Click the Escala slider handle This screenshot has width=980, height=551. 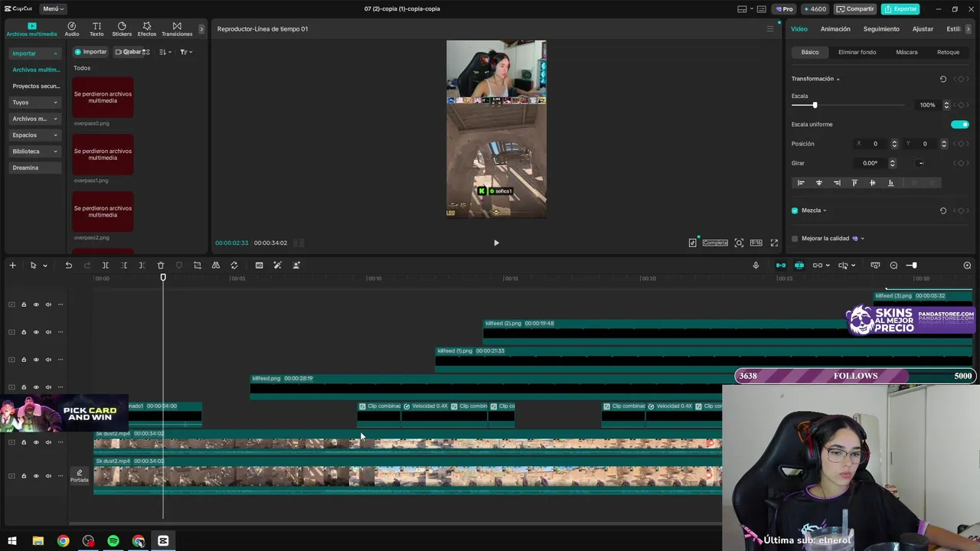[815, 105]
